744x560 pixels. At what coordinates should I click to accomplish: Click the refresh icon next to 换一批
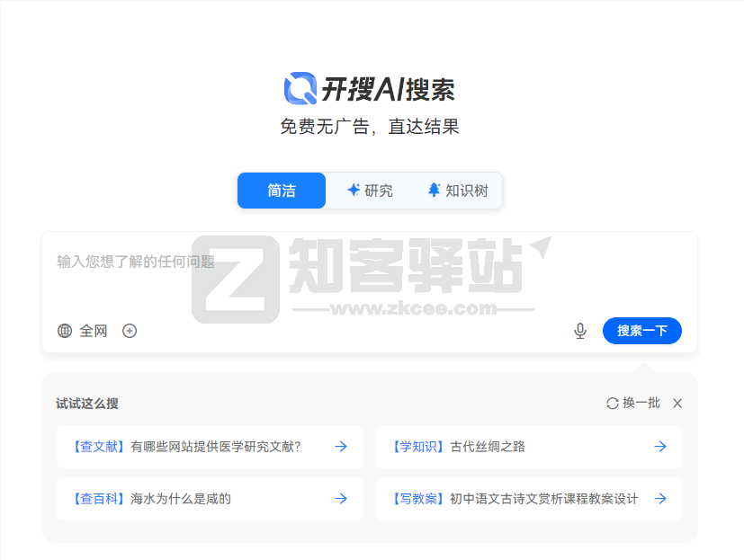pyautogui.click(x=613, y=404)
